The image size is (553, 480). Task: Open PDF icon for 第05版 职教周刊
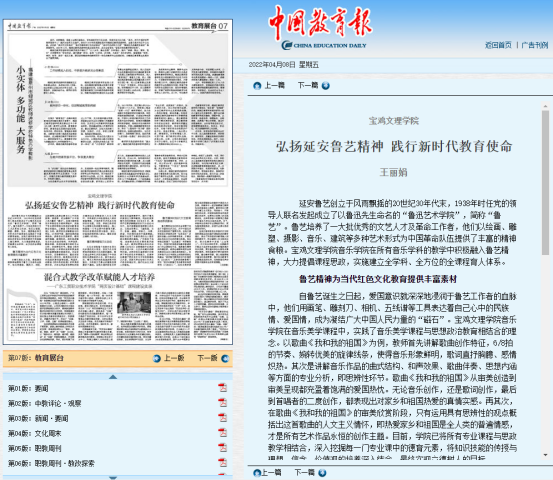point(222,448)
